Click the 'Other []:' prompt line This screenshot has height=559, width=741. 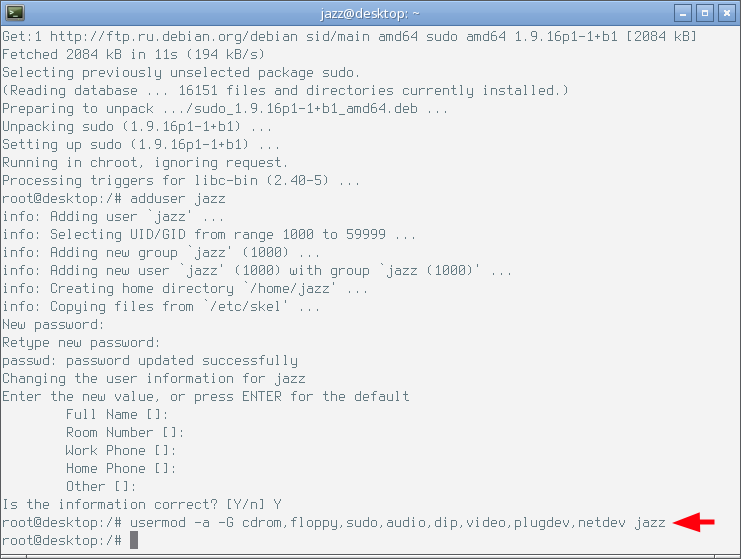tap(101, 486)
